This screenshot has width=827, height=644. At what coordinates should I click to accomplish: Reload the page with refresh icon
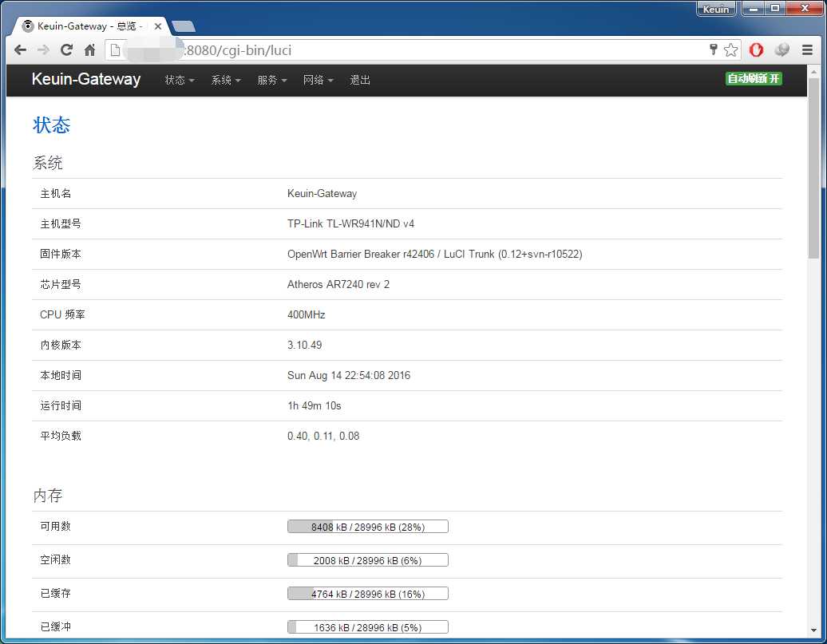tap(66, 50)
